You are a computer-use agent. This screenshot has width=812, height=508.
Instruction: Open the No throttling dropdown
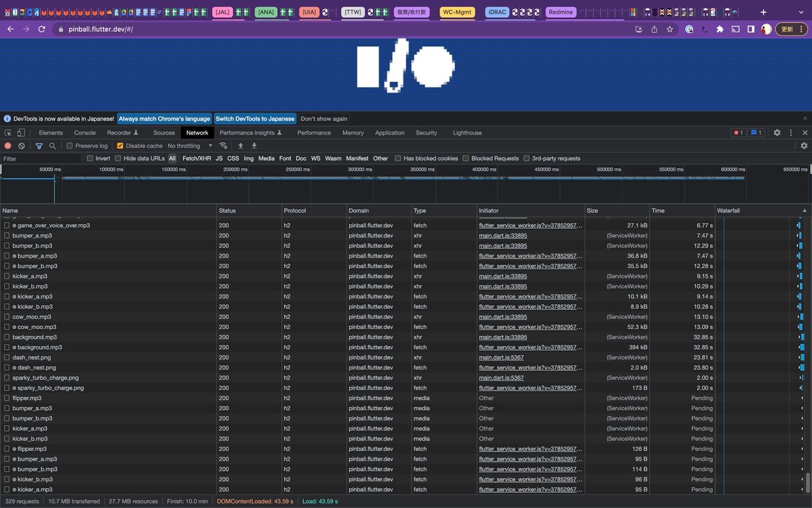point(190,145)
